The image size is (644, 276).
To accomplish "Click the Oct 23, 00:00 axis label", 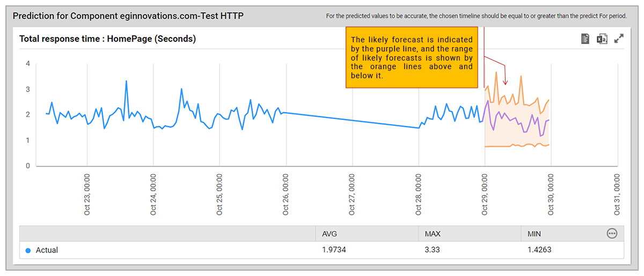I will 87,195.
